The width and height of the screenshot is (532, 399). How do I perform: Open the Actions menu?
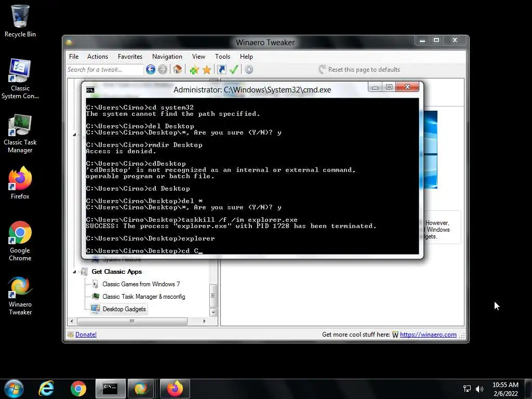(98, 57)
